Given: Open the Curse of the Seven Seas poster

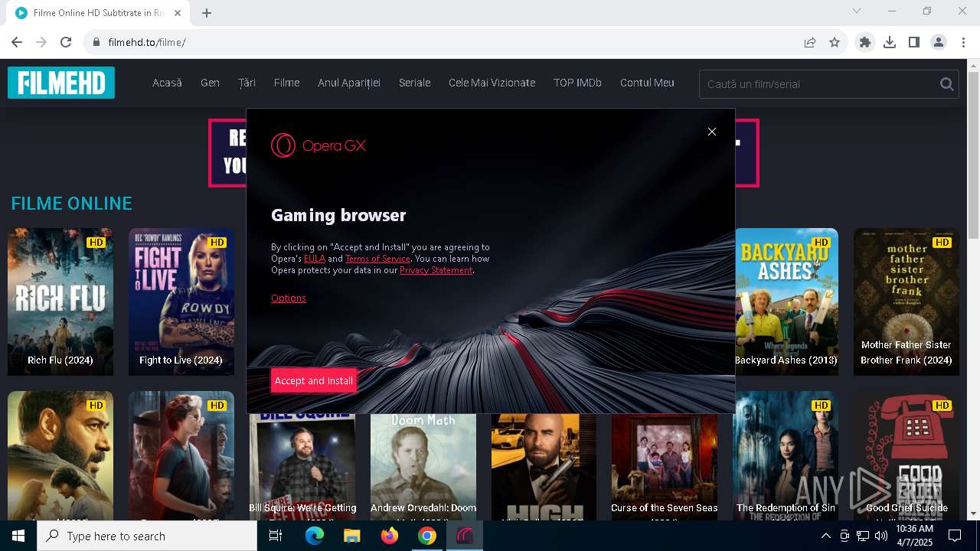Looking at the screenshot, I should pos(665,467).
